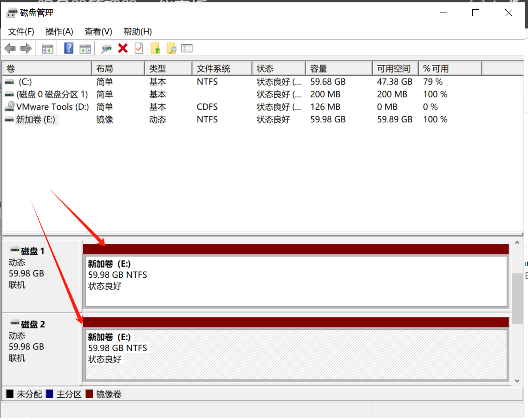Click the yellow folder up-arrow icon

tap(155, 48)
